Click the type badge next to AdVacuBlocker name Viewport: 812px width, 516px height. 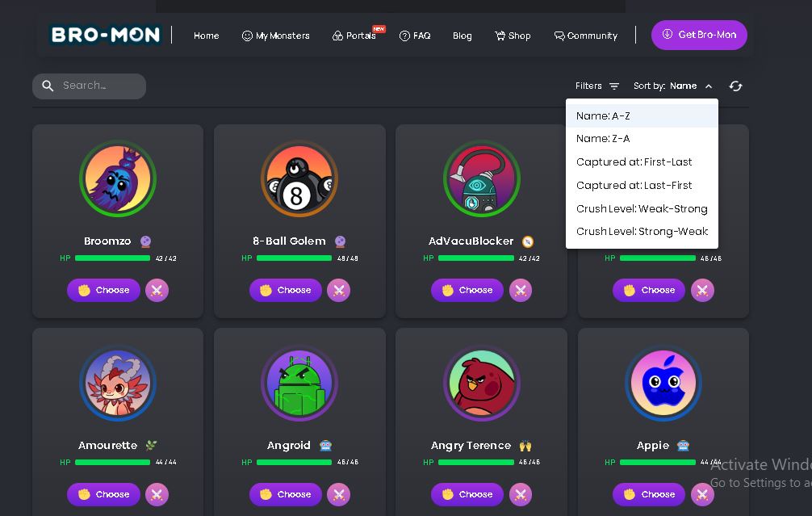(x=528, y=241)
